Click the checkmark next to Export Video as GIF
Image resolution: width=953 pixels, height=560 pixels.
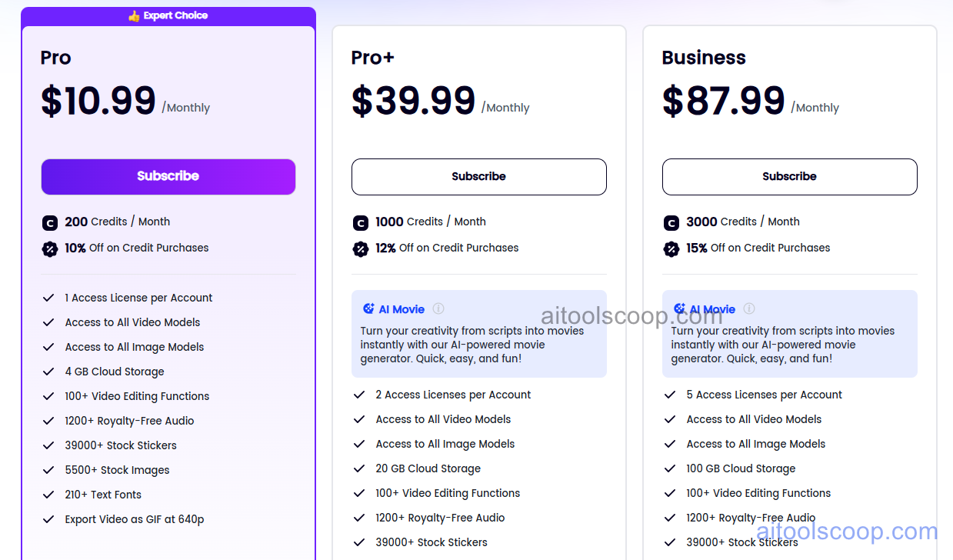pyautogui.click(x=48, y=519)
